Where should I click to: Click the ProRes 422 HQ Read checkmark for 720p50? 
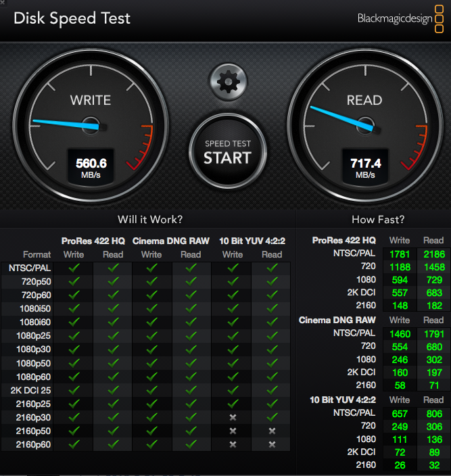click(x=113, y=281)
